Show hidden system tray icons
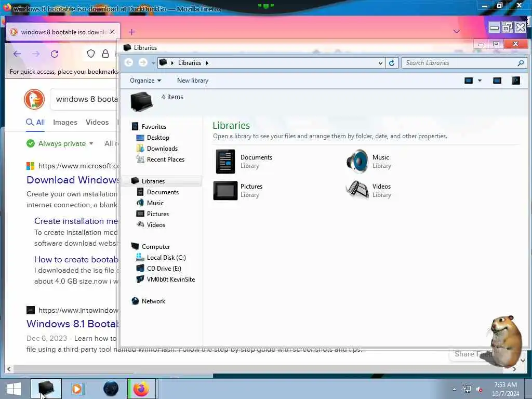Image resolution: width=532 pixels, height=399 pixels. 454,389
